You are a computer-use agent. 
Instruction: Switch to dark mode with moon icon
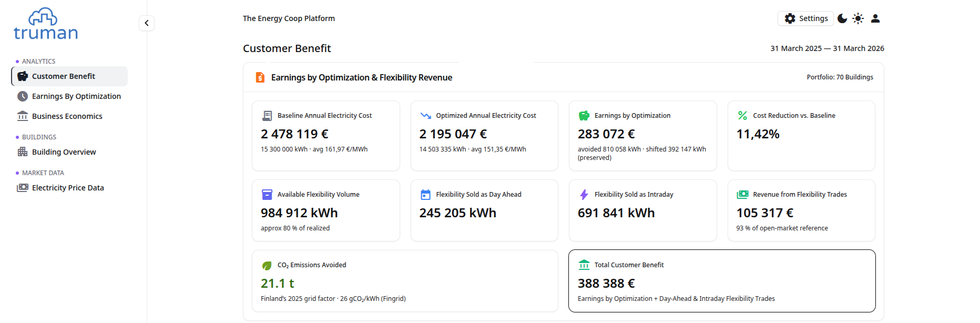click(x=842, y=18)
